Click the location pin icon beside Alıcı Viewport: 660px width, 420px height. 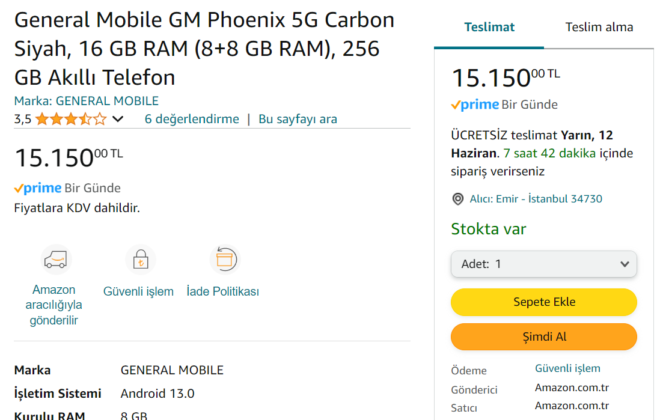point(458,199)
